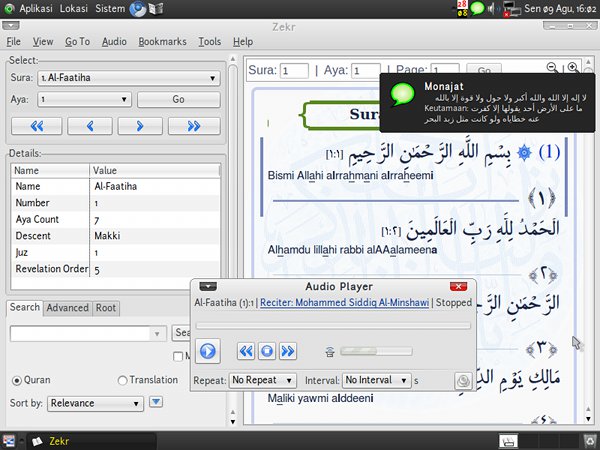Click the Aya number field in Quran pane
This screenshot has width=600, height=450.
pyautogui.click(x=366, y=71)
